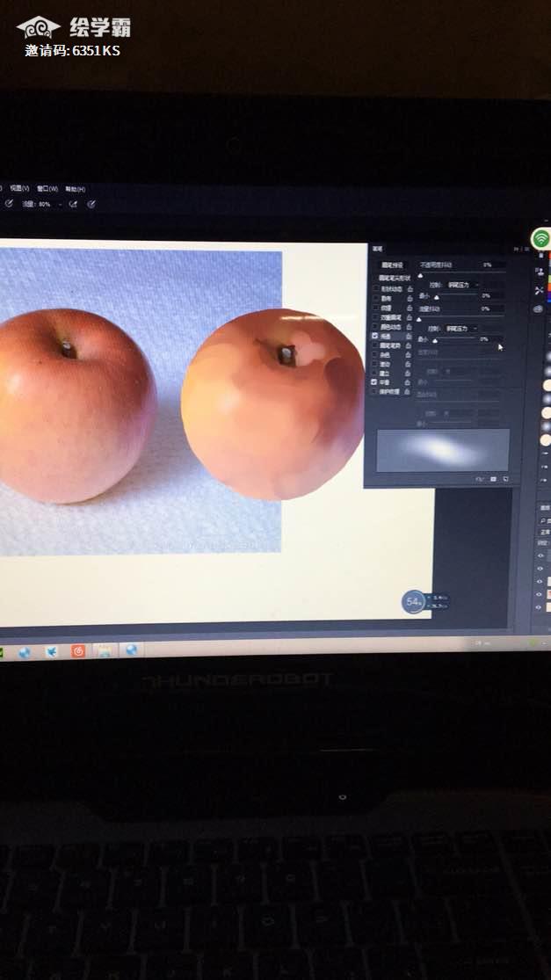This screenshot has width=551, height=980.
Task: Open the Control dropdown under Opacity Jitter
Action: tap(463, 285)
